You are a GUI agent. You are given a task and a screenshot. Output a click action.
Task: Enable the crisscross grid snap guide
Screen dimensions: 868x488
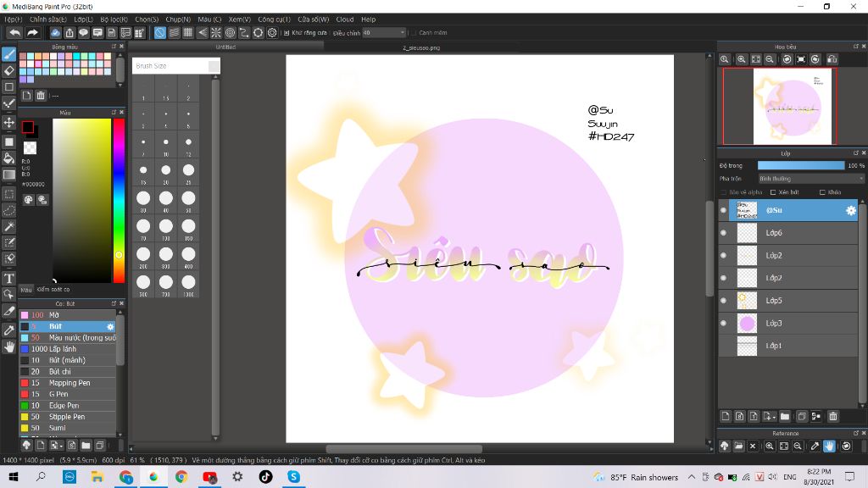pos(187,33)
